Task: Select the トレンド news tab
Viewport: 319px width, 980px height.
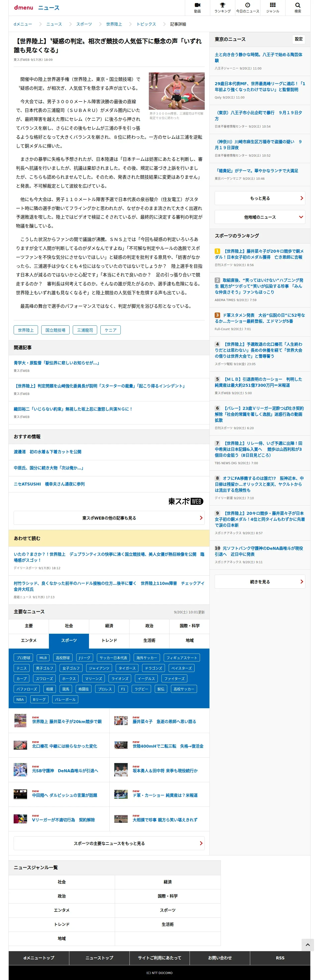Action: click(x=109, y=641)
